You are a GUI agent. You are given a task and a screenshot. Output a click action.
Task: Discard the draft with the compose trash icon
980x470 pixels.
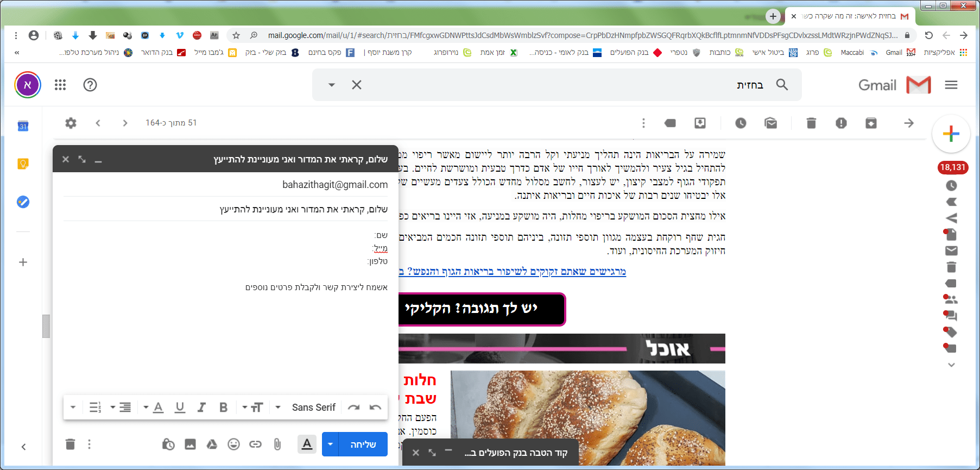click(70, 444)
